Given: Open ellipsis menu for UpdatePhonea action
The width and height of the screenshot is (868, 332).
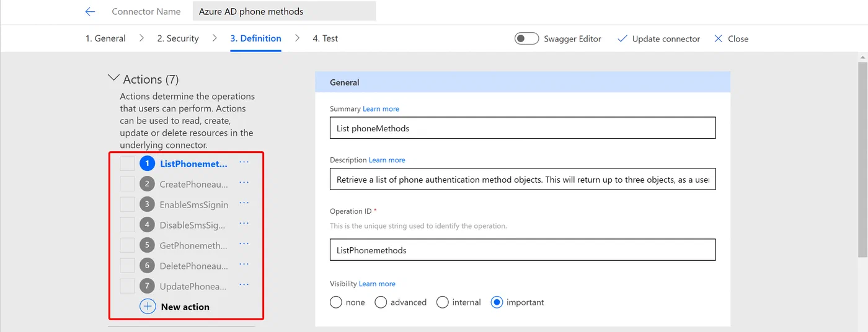Looking at the screenshot, I should [244, 285].
